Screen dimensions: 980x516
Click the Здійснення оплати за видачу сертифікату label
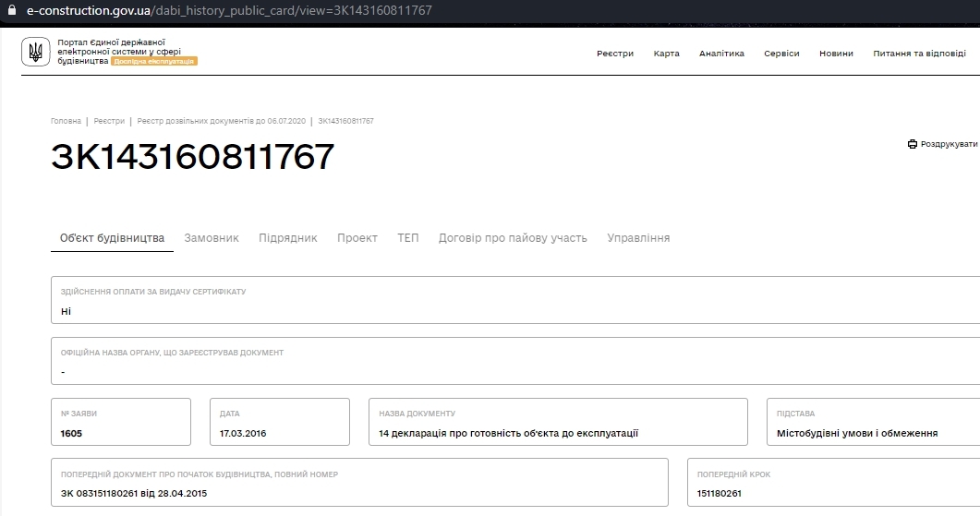click(153, 292)
